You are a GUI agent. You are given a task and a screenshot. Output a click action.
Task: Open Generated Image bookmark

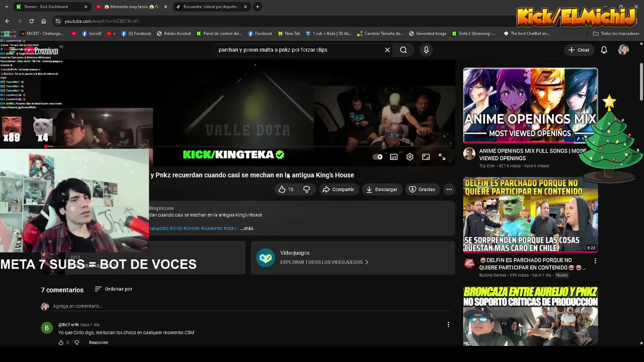(428, 34)
